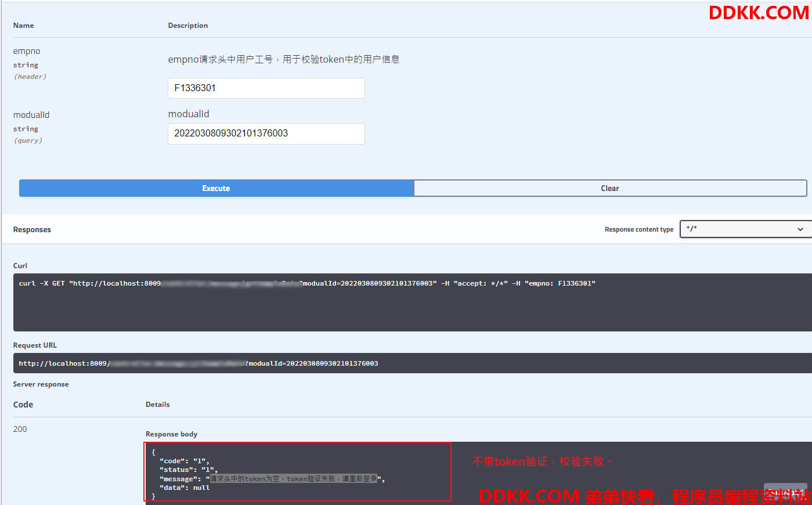
Task: Click the modualId parameter name on the left
Action: (x=31, y=115)
